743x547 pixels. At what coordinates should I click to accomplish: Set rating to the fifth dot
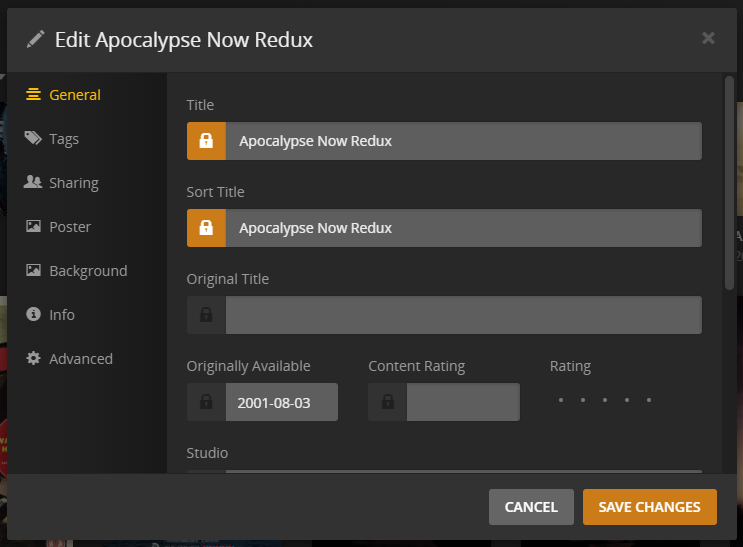pos(649,400)
